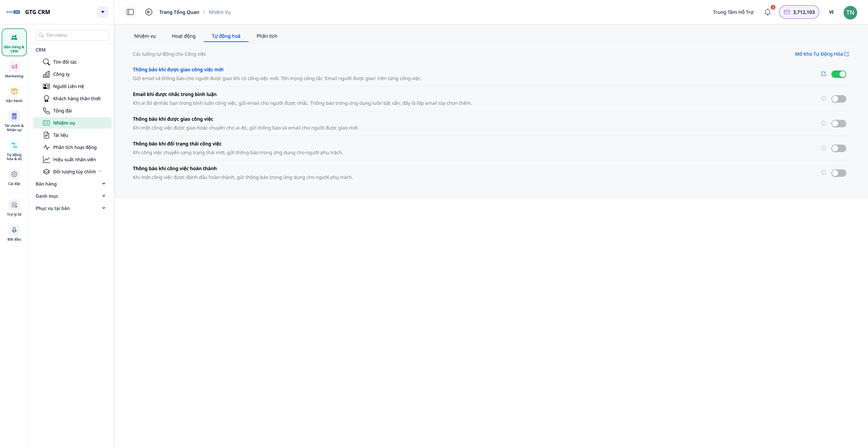The image size is (868, 448).
Task: Open the GTG CRM workspace dropdown
Action: click(103, 12)
